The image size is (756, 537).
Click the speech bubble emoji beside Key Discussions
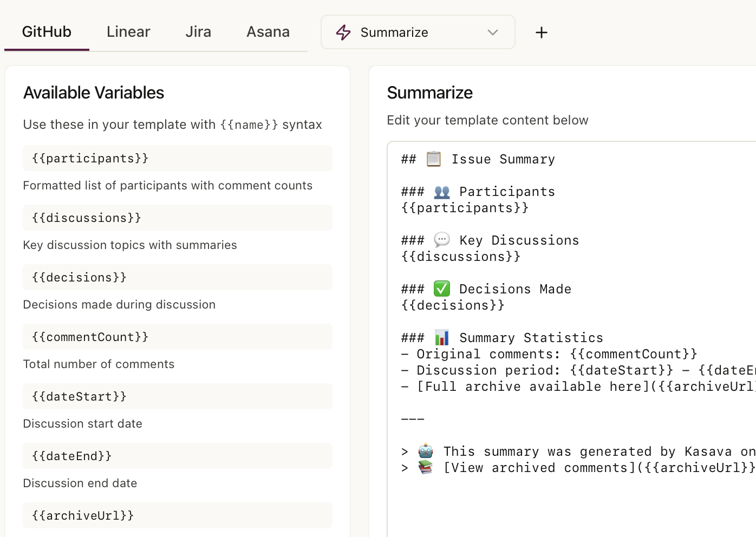pyautogui.click(x=442, y=239)
